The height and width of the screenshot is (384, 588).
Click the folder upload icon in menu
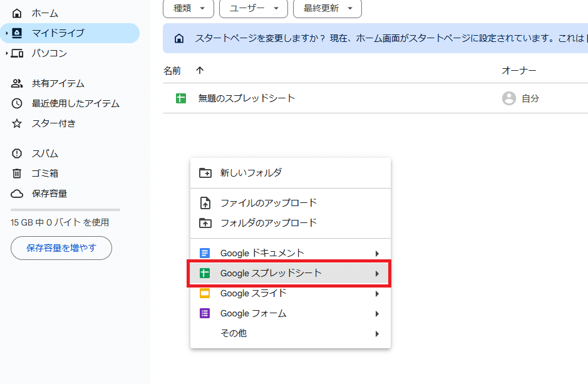point(205,223)
